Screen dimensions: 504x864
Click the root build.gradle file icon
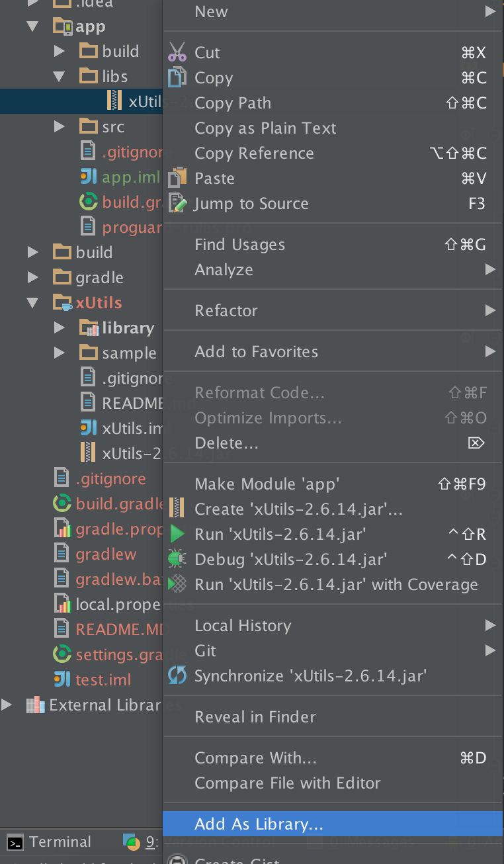62,503
